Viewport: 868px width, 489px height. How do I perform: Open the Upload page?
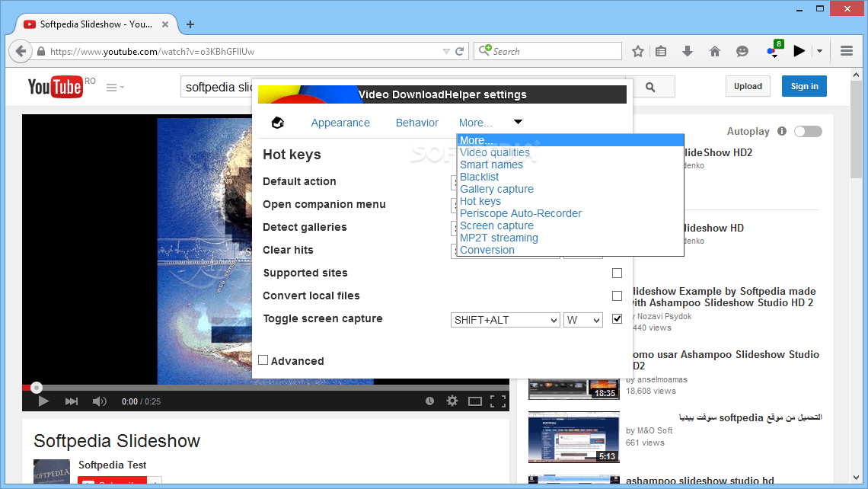tap(747, 86)
